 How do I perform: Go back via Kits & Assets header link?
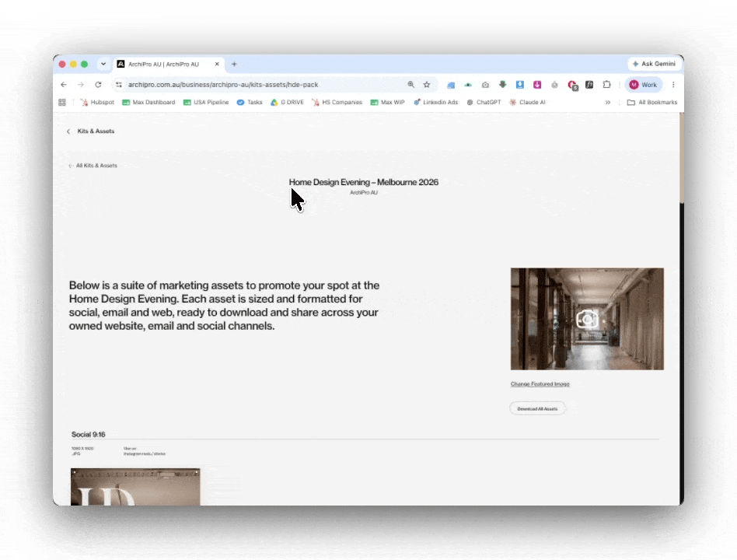click(91, 131)
